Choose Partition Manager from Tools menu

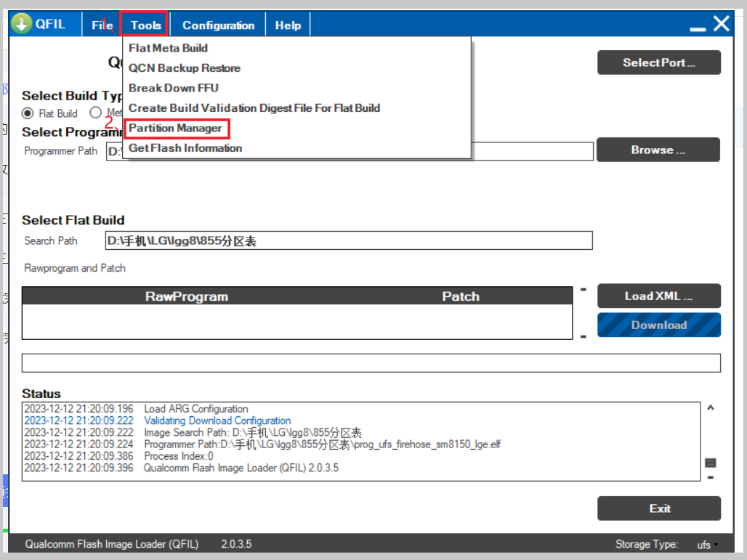click(175, 129)
